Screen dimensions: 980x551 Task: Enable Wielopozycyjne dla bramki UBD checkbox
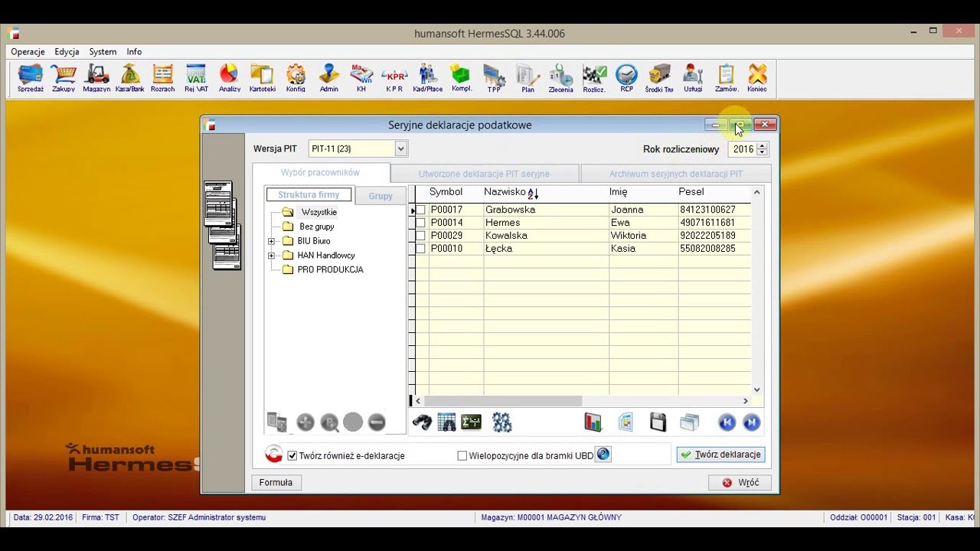[462, 455]
